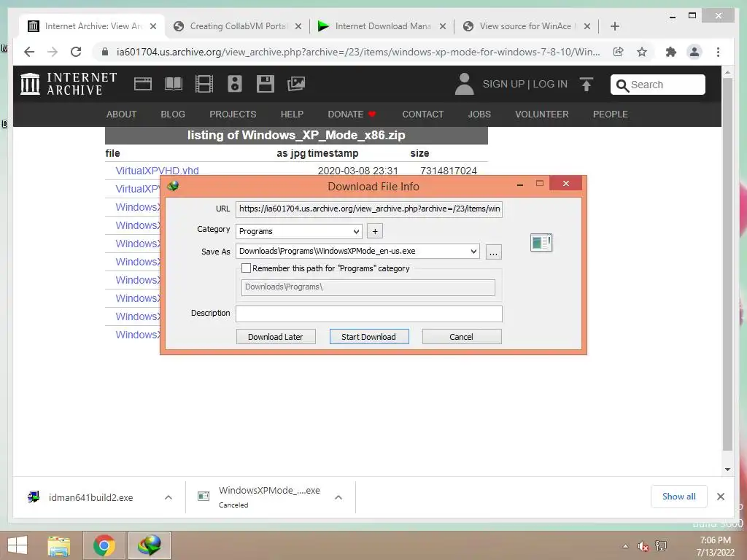Viewport: 747px width, 560px height.
Task: Open the Chrome extensions puzzle icon
Action: [x=671, y=52]
